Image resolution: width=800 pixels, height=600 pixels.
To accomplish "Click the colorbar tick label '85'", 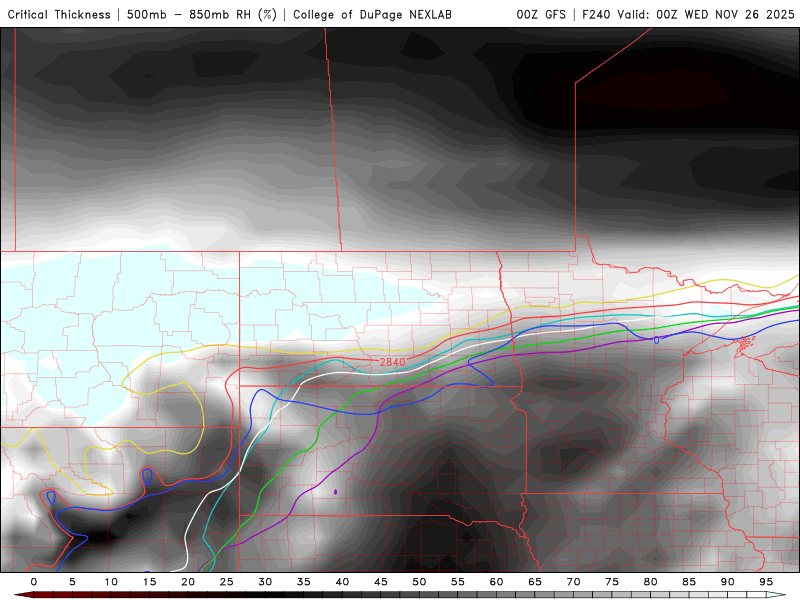I will pos(689,582).
